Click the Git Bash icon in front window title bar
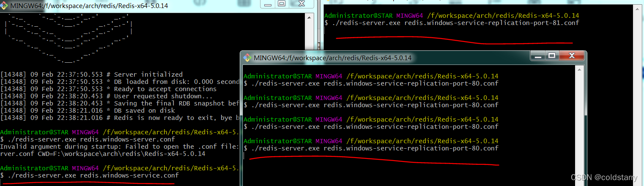This screenshot has width=644, height=186. pyautogui.click(x=247, y=58)
